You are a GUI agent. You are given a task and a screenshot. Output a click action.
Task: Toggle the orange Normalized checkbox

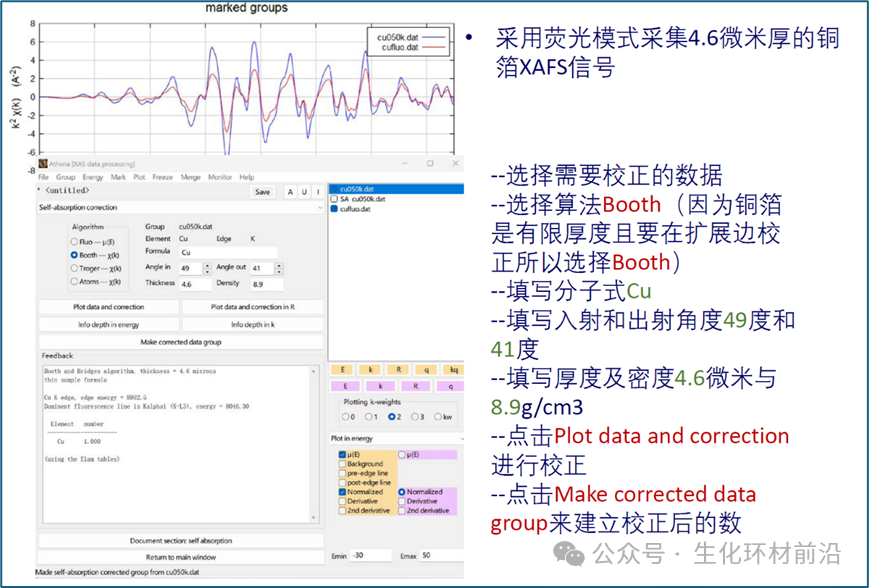click(342, 492)
